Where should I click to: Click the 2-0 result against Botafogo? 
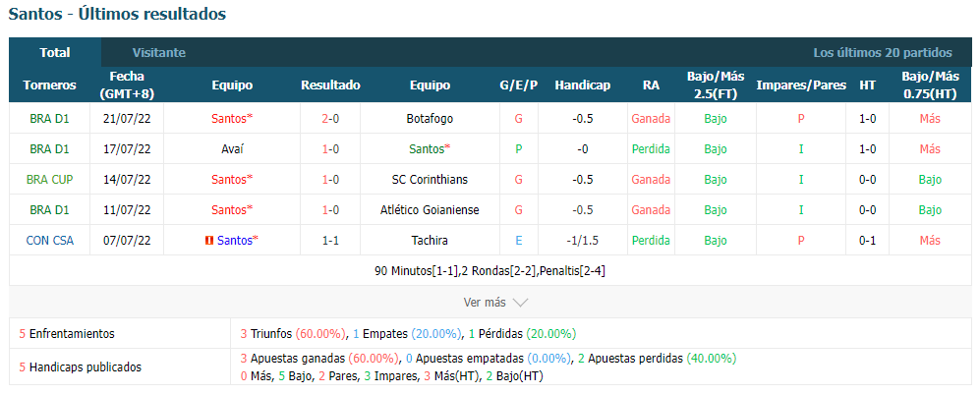(330, 119)
